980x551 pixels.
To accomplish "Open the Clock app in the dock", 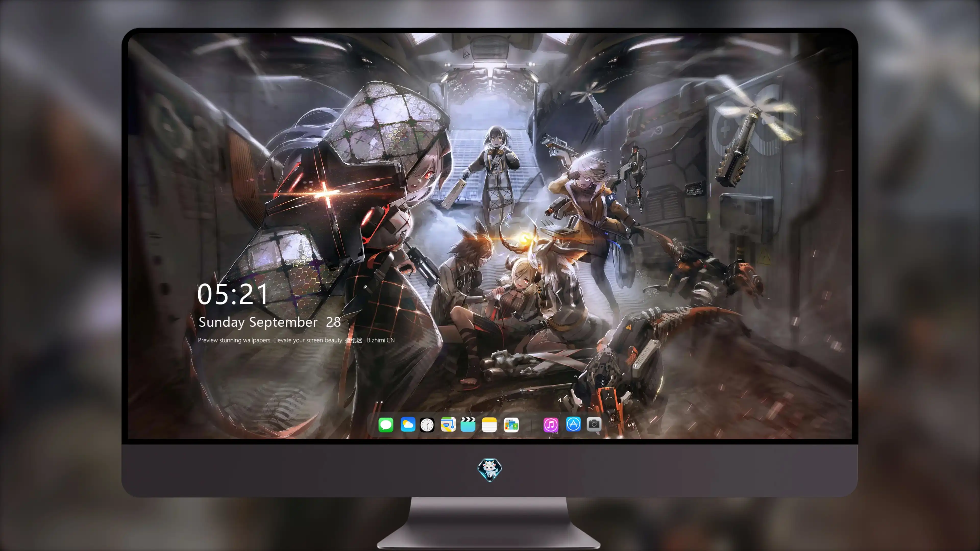I will [427, 424].
